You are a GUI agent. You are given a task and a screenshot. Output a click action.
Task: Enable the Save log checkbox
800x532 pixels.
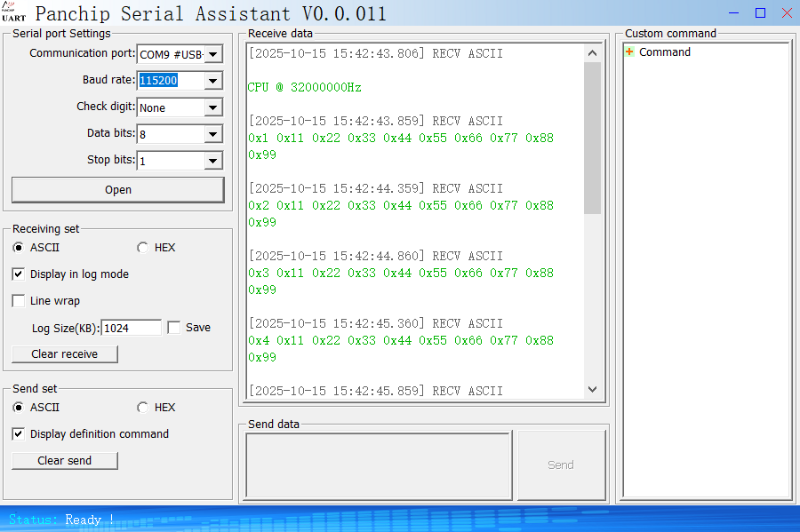coord(174,328)
